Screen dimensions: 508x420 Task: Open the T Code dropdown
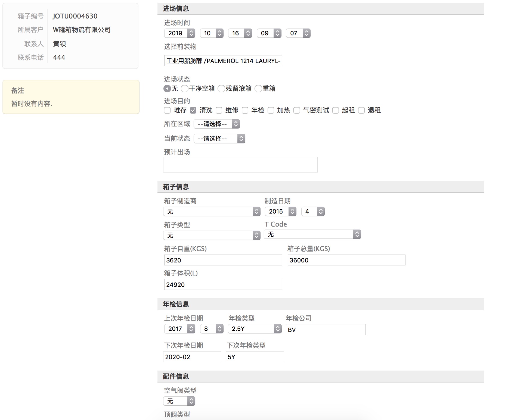click(x=312, y=234)
